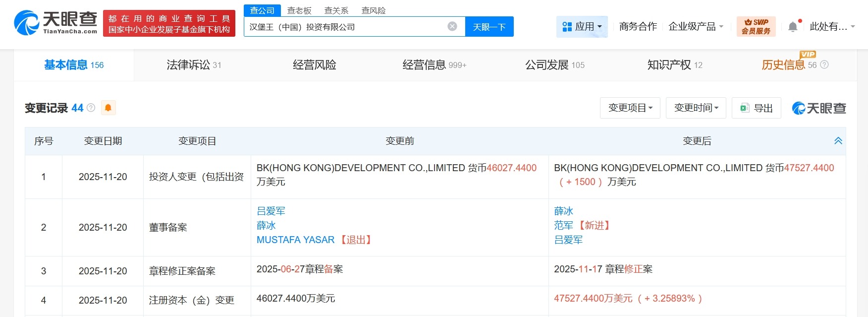The height and width of the screenshot is (317, 868).
Task: Click the 变更日期 column header
Action: [103, 141]
